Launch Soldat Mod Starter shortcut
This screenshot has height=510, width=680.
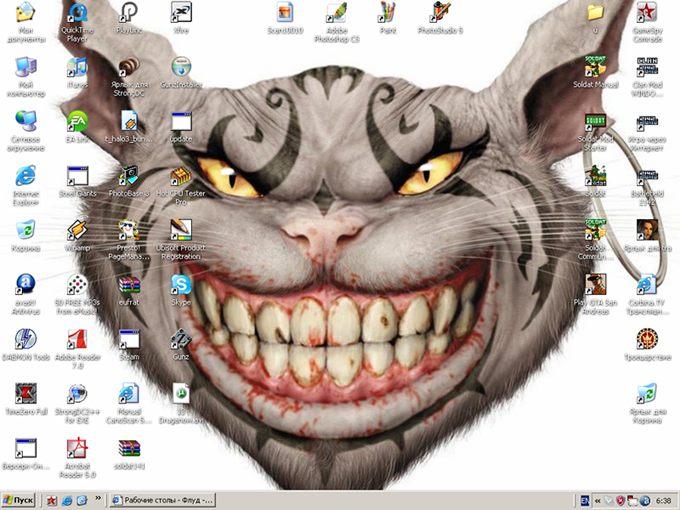595,122
